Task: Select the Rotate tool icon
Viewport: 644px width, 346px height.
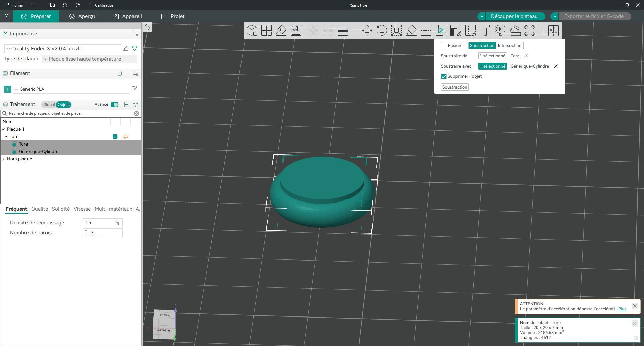Action: click(x=382, y=31)
